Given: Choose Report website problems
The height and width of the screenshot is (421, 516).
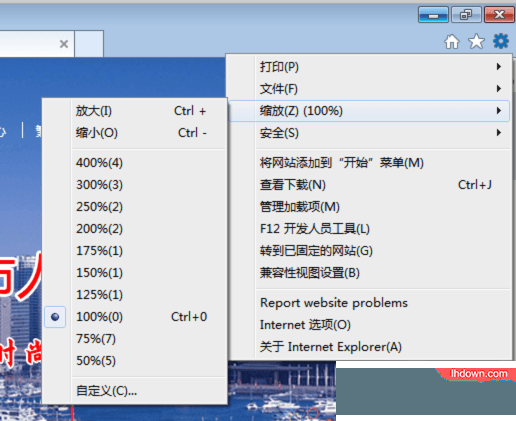Looking at the screenshot, I should [369, 303].
